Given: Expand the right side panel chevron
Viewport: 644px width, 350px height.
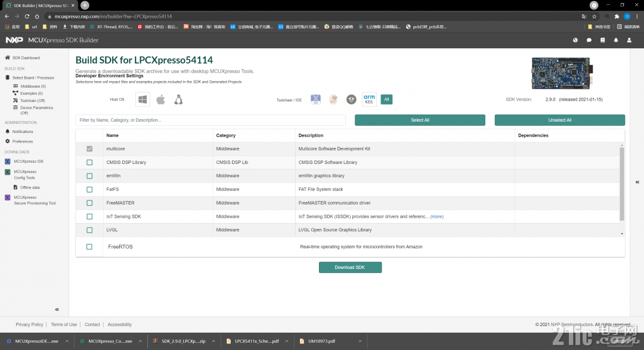Looking at the screenshot, I should pos(637,182).
